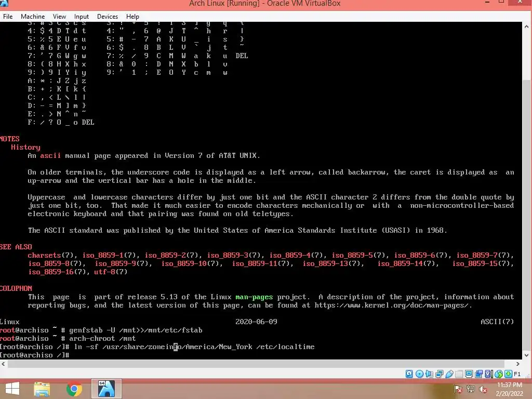Viewport: 532px width, 399px height.
Task: Launch File Explorer from the taskbar
Action: tap(42, 389)
